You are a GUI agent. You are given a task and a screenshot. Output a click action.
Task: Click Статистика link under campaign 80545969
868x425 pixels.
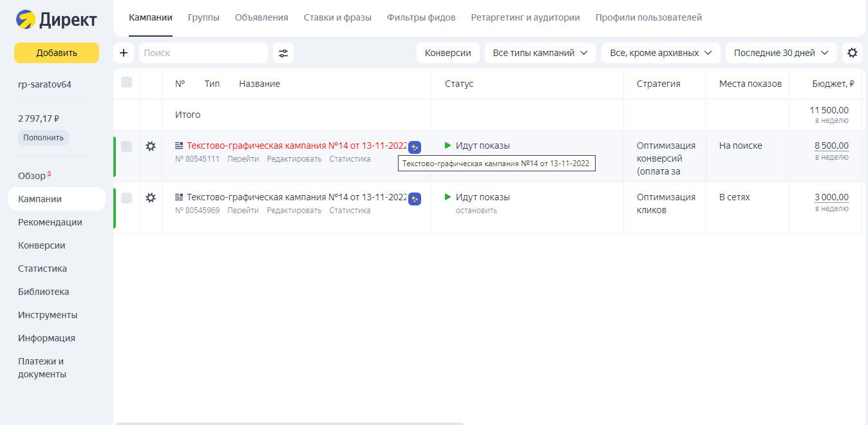pos(350,211)
